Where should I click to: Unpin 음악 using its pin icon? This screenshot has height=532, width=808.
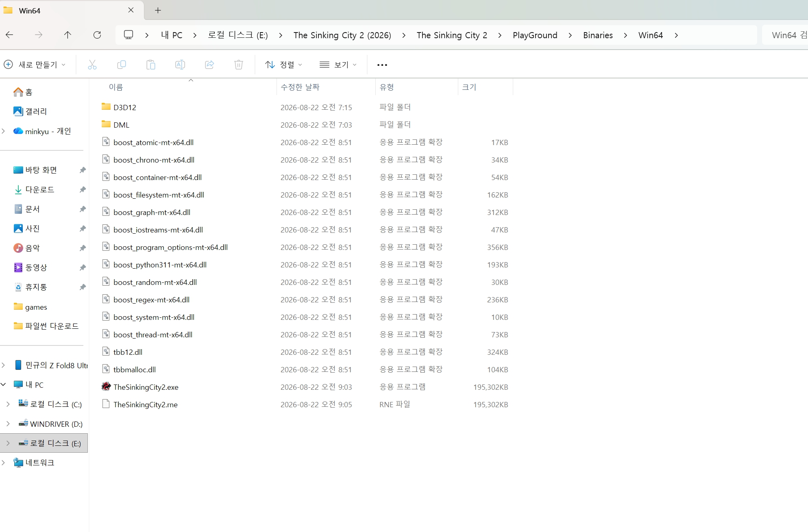click(x=83, y=248)
